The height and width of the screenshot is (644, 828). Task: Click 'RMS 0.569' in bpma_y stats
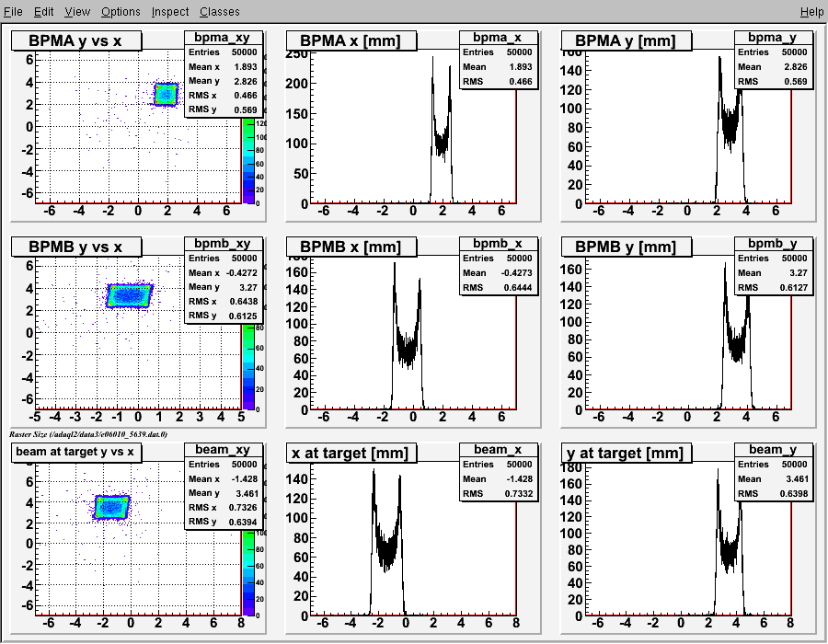tap(773, 81)
